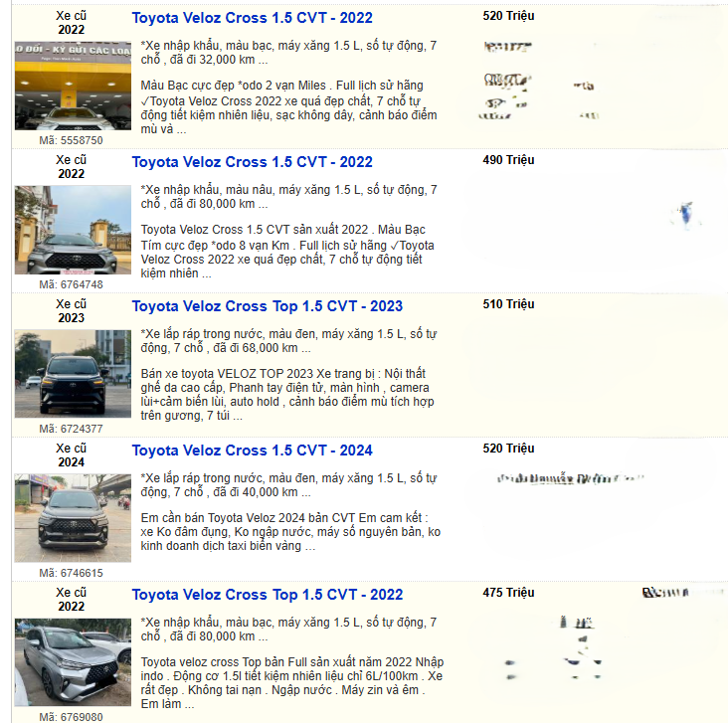Click the spec line mentioning đã đi 68,000 km
Image resolution: width=728 pixels, height=723 pixels.
click(x=288, y=341)
